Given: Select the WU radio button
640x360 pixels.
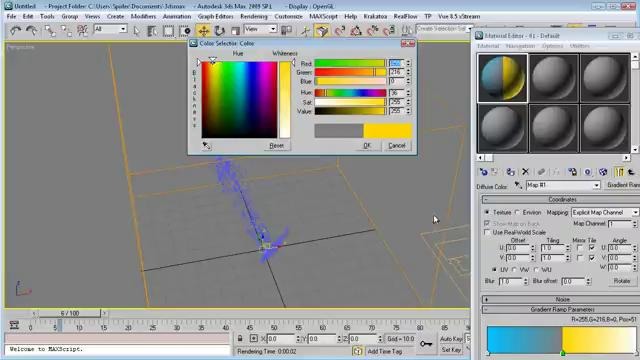Looking at the screenshot, I should [x=536, y=270].
